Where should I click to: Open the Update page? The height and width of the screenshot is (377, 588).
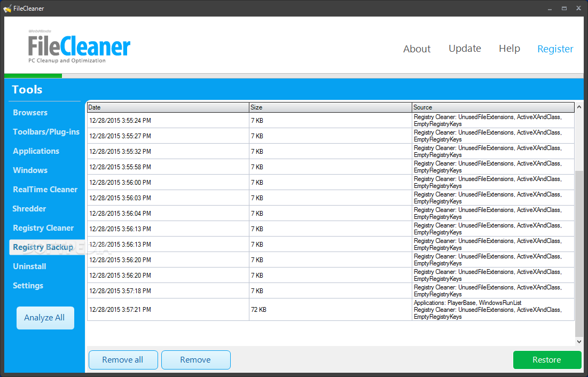point(465,49)
